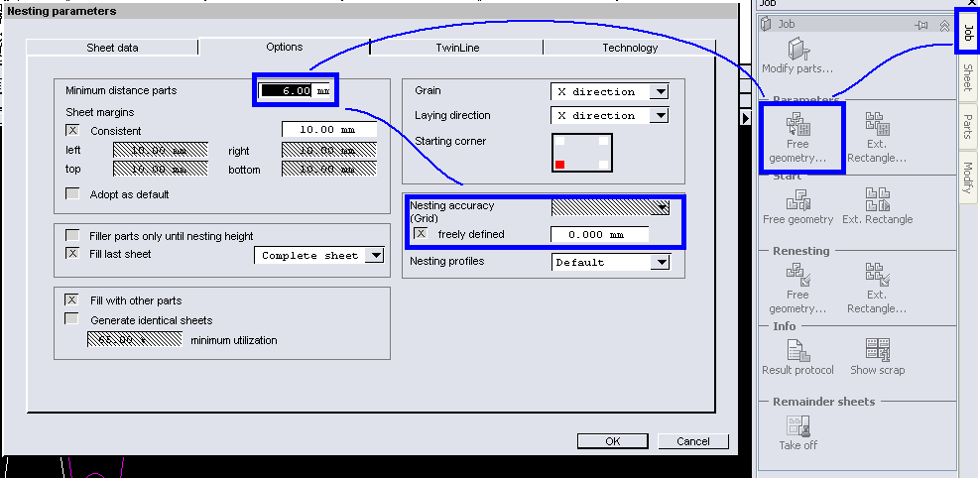Open the Nesting accuracy grid dropdown
Image resolution: width=980 pixels, height=478 pixels.
661,207
